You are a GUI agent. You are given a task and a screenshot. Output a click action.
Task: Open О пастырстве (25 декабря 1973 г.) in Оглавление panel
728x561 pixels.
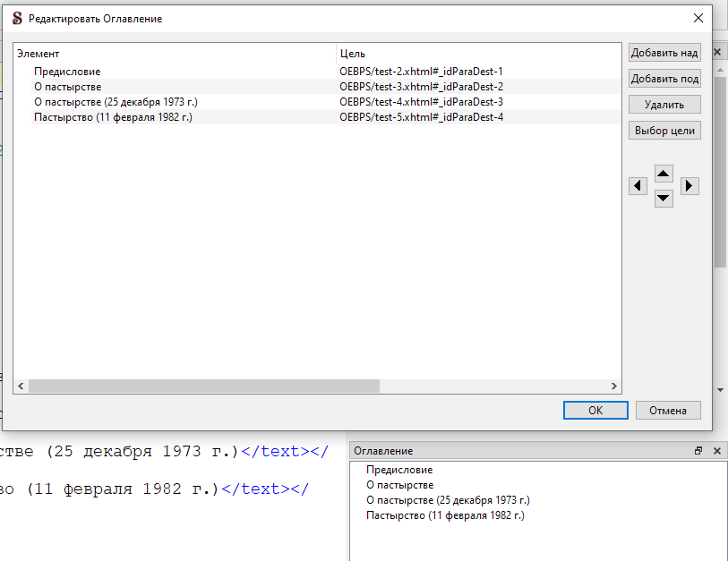click(x=448, y=501)
